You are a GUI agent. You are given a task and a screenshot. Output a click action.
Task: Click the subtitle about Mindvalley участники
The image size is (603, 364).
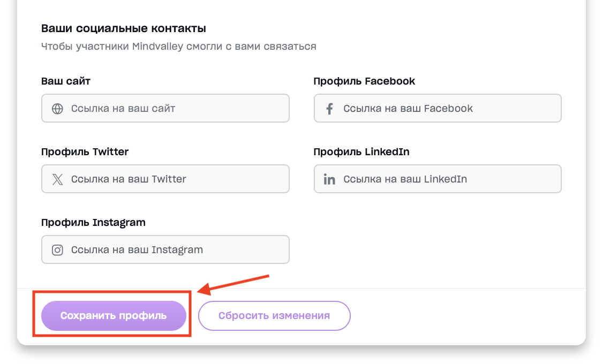point(178,47)
